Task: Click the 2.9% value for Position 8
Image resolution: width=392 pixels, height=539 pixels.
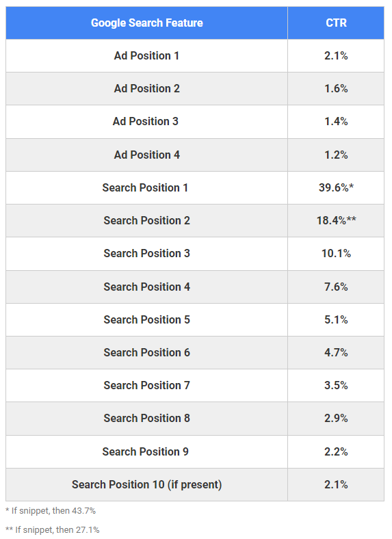Action: point(336,418)
